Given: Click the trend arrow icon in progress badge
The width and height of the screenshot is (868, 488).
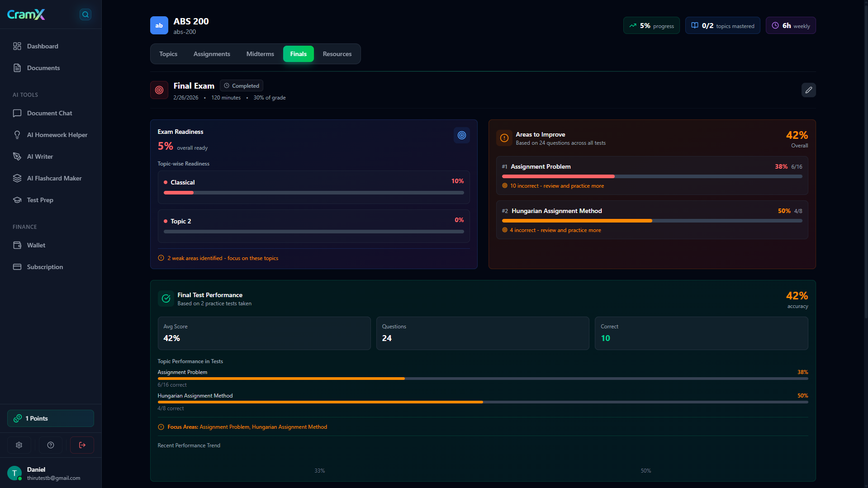Looking at the screenshot, I should tap(633, 26).
